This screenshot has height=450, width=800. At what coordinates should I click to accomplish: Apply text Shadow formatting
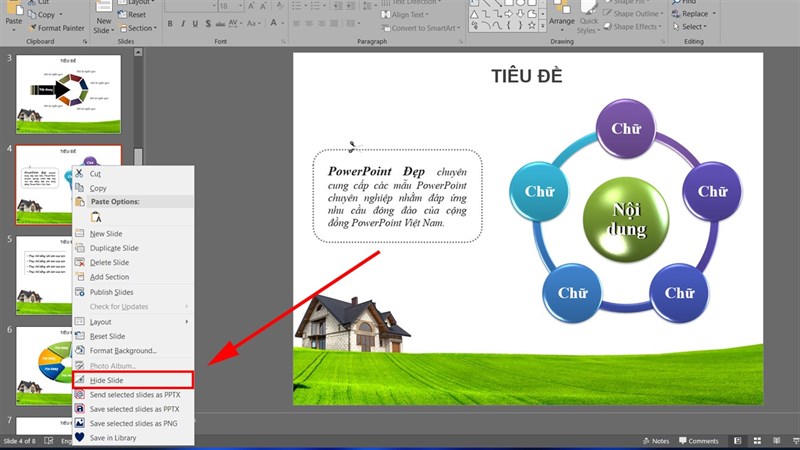coord(208,23)
